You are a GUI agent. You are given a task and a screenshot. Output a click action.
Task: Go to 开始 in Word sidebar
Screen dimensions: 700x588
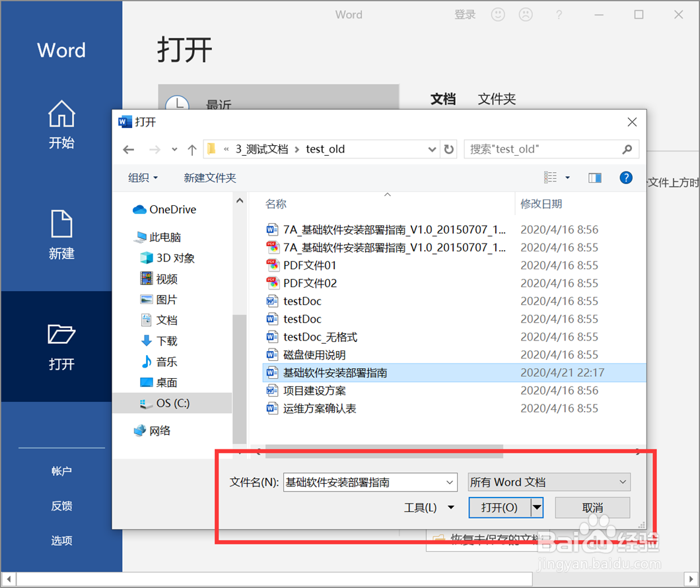pyautogui.click(x=61, y=125)
